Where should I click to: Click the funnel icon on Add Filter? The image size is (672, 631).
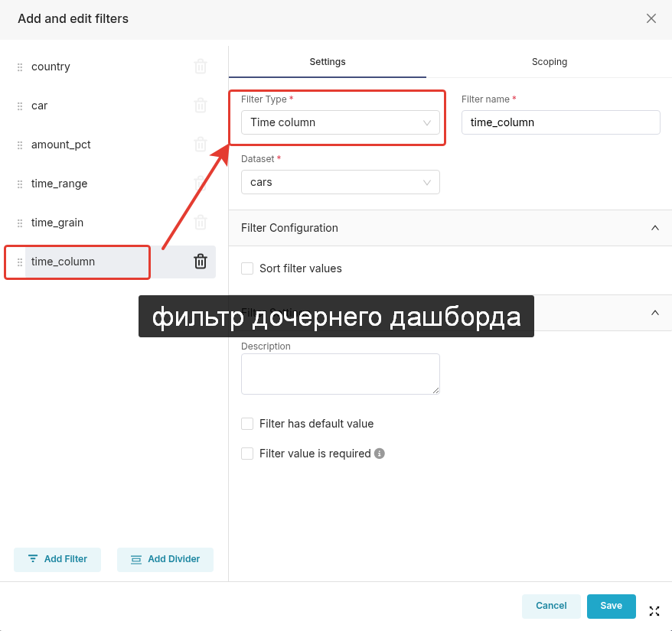coord(31,559)
